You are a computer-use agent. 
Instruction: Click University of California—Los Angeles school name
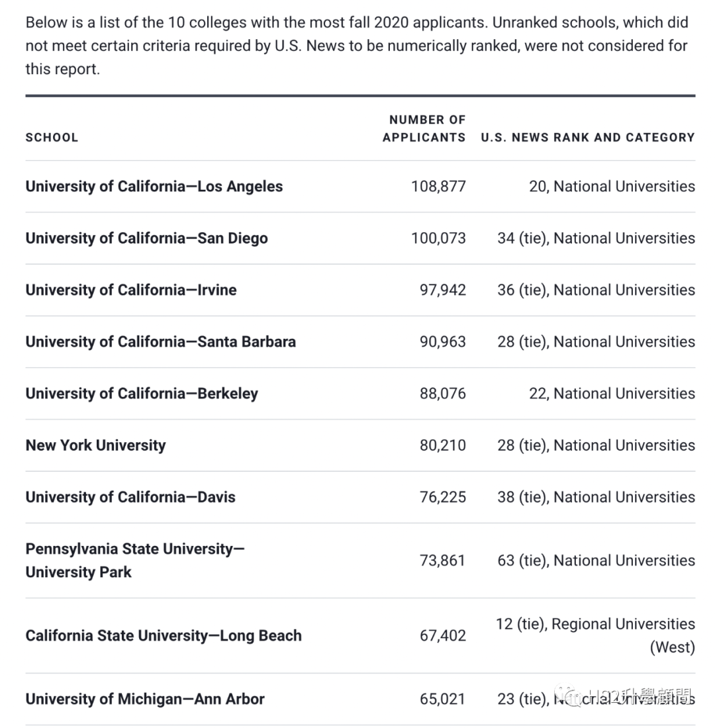154,187
